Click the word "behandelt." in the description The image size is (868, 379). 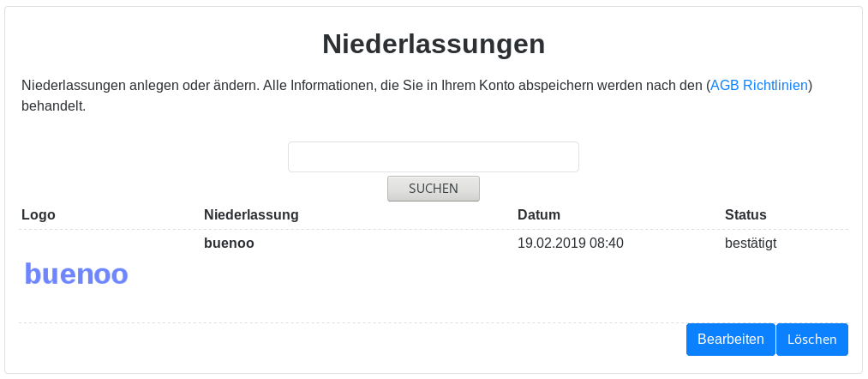[x=54, y=107]
